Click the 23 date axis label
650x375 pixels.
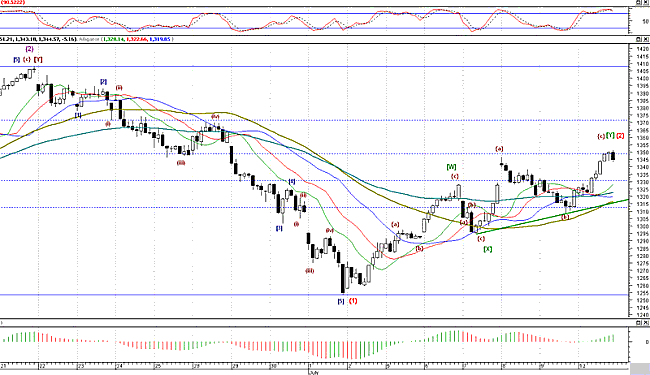(81, 367)
